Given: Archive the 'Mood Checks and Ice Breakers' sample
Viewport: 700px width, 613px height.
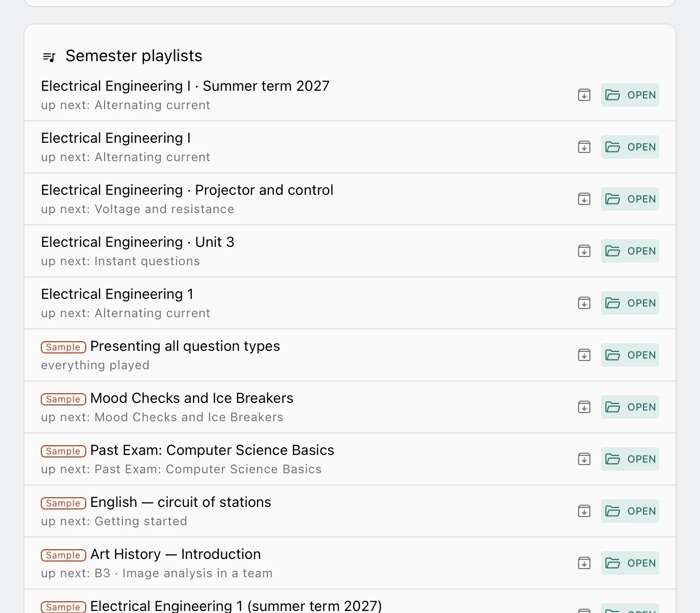Looking at the screenshot, I should [x=584, y=407].
